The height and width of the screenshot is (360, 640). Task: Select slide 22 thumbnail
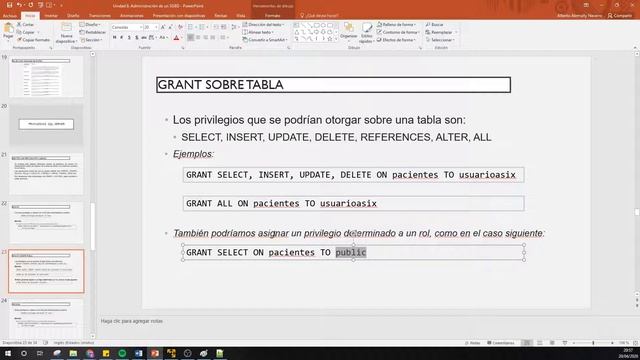[x=46, y=222]
